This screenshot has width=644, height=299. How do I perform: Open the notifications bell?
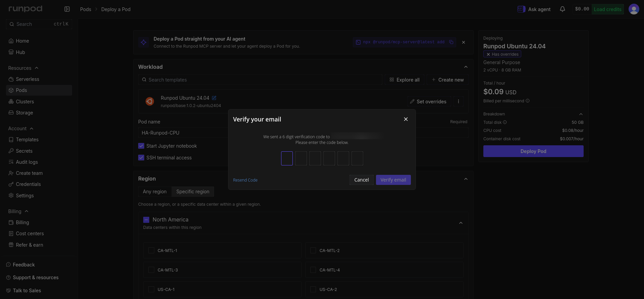pos(562,9)
